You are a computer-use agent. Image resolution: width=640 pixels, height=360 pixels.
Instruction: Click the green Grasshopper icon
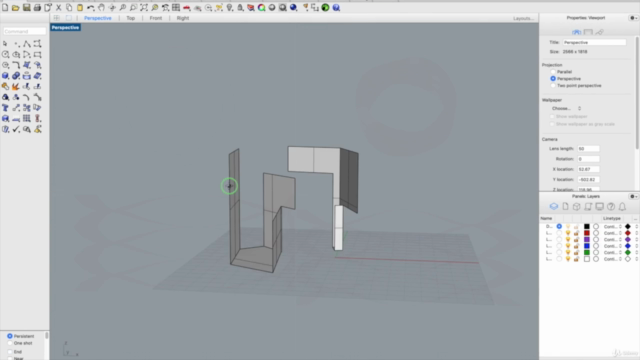click(x=325, y=8)
